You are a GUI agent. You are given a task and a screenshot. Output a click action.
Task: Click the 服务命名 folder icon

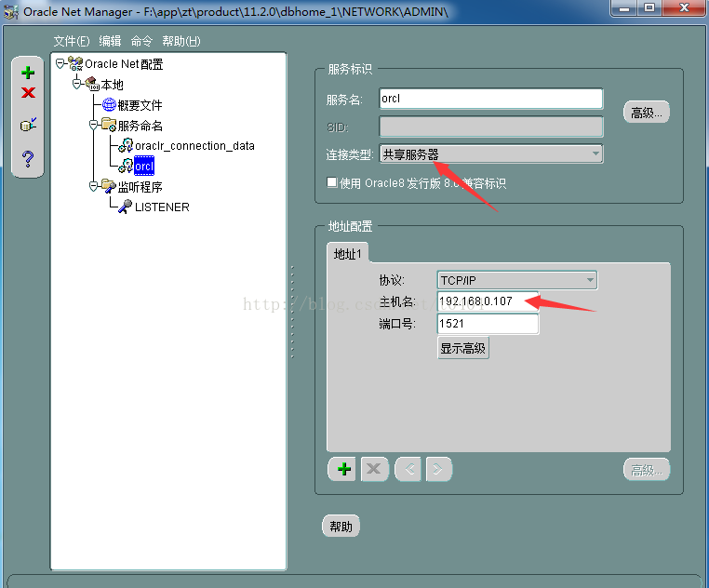pyautogui.click(x=109, y=125)
